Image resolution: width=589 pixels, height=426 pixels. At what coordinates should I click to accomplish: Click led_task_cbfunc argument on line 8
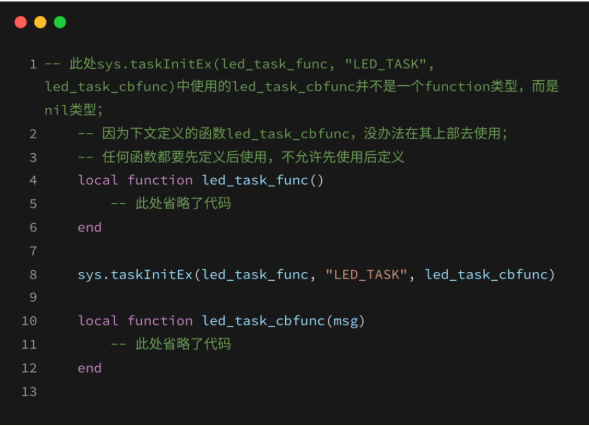[486, 275]
